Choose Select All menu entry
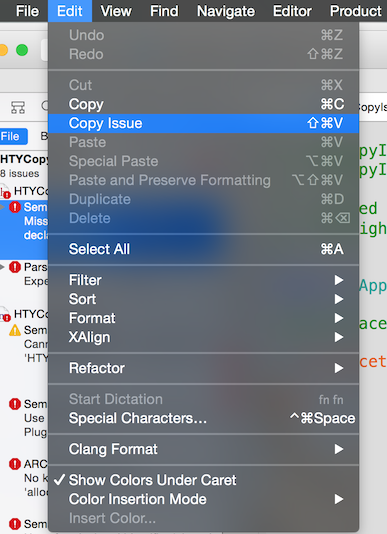Screen dimensions: 387x534 pos(204,249)
